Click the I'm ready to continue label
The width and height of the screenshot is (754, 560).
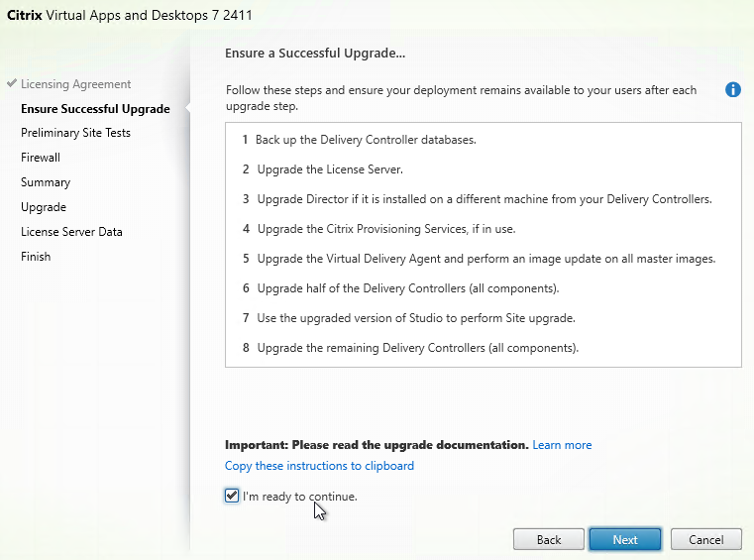pyautogui.click(x=299, y=496)
